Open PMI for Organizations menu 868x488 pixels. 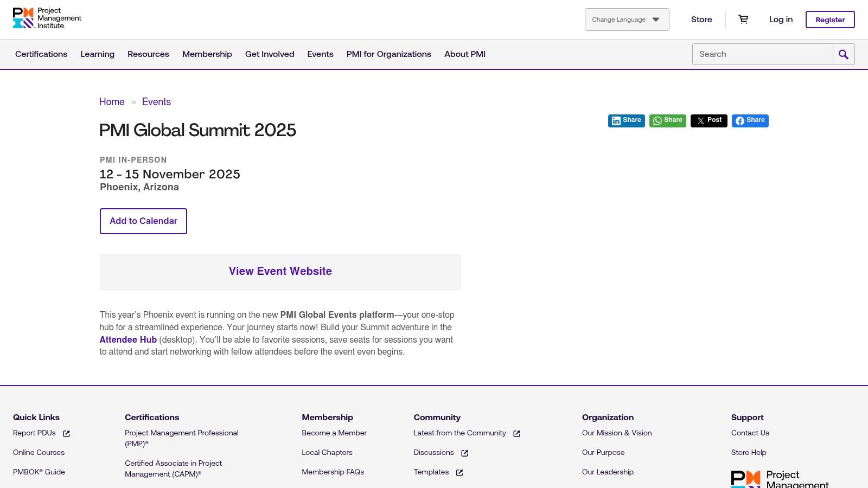pyautogui.click(x=388, y=54)
